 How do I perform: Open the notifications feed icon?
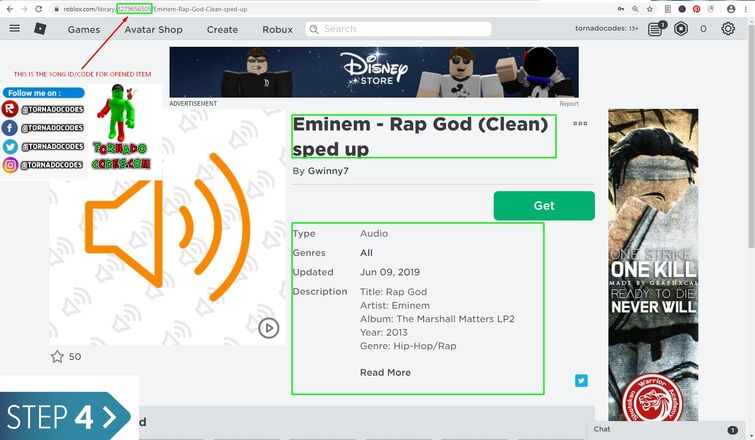(655, 29)
